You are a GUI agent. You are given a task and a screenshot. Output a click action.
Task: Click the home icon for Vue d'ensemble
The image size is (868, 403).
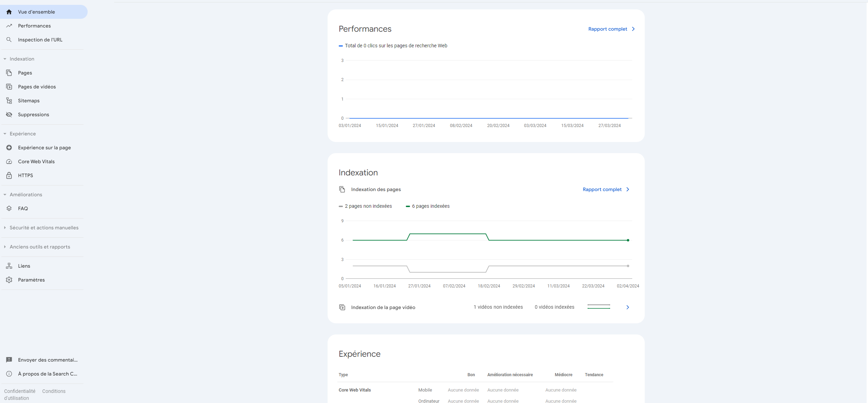tap(9, 12)
